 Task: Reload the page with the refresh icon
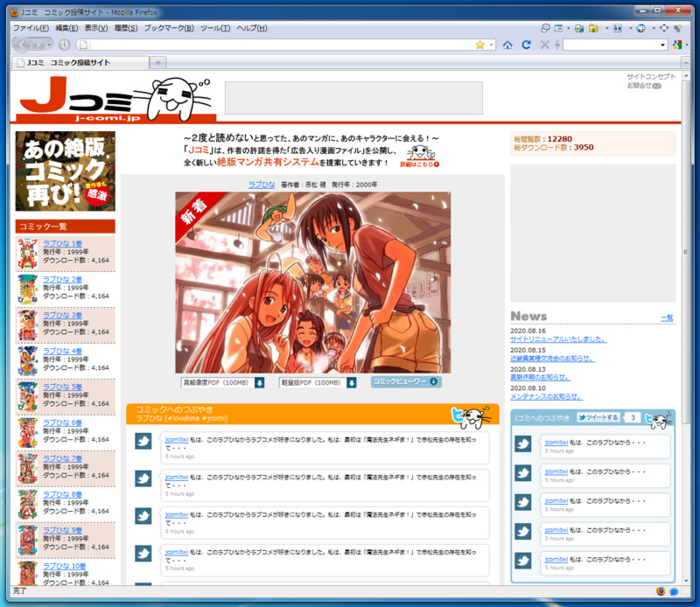[x=526, y=45]
